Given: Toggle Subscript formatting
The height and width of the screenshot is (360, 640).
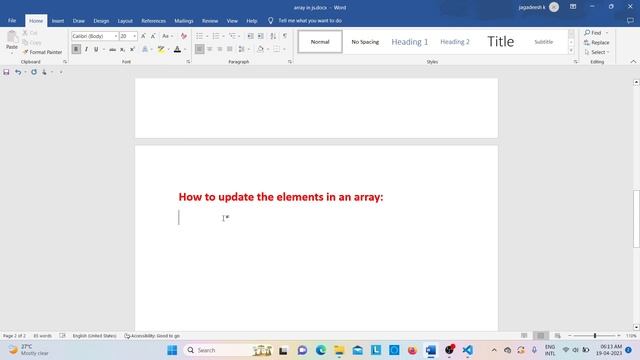Looking at the screenshot, I should 122,49.
